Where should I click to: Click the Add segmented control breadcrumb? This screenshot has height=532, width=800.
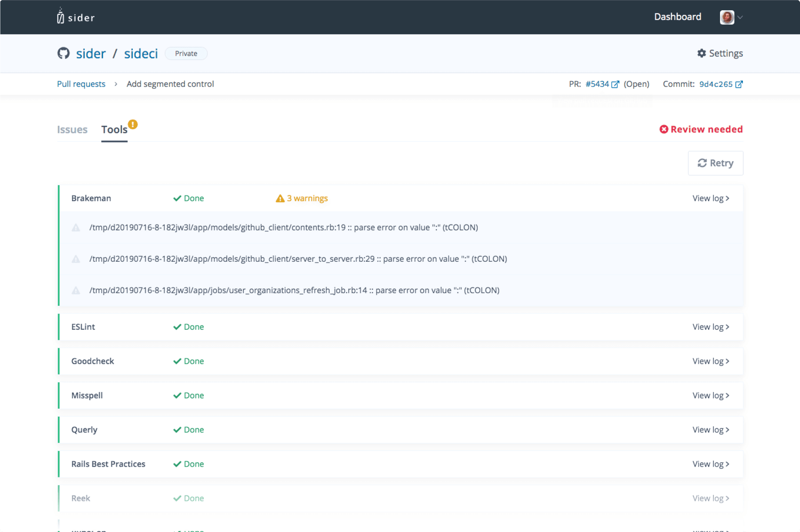tap(170, 84)
